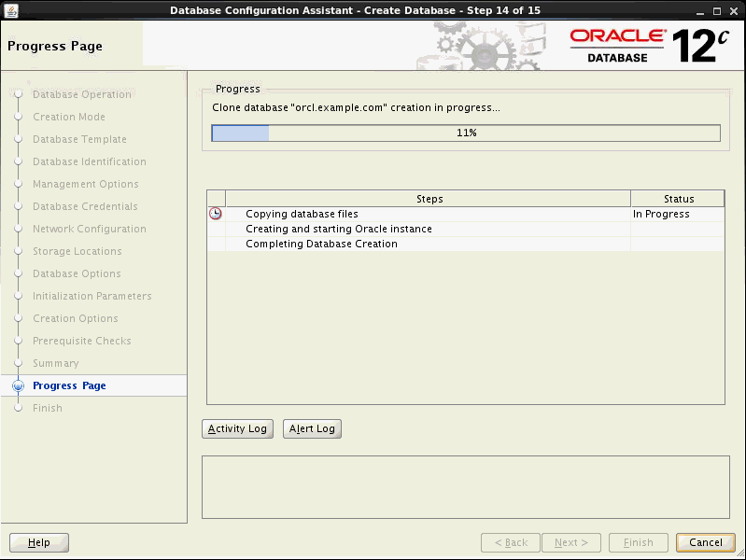Click the Status column header

coord(678,199)
